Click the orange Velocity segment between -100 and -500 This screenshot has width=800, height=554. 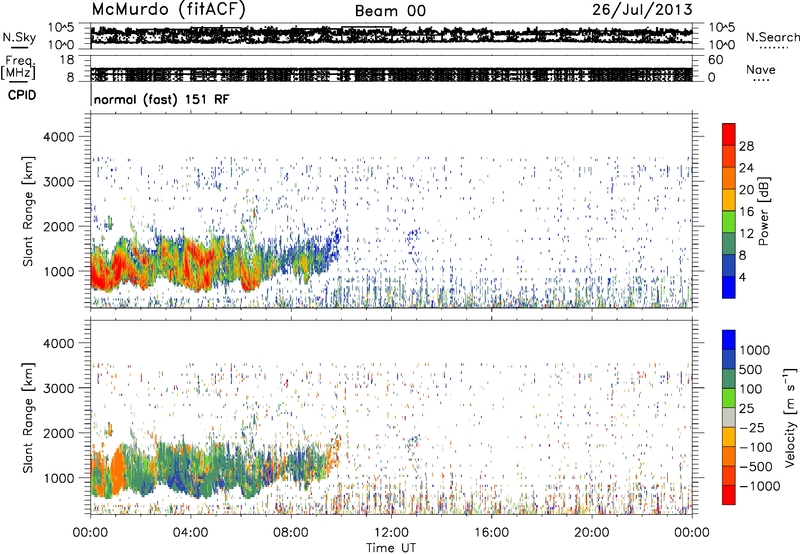[729, 457]
